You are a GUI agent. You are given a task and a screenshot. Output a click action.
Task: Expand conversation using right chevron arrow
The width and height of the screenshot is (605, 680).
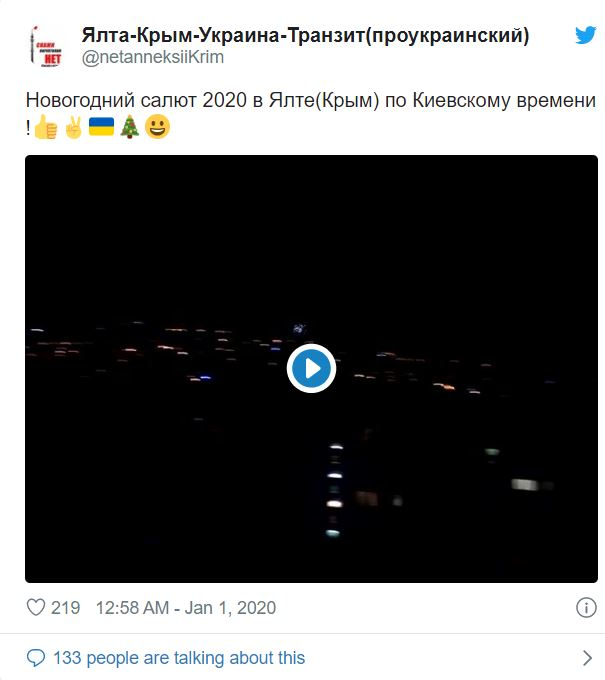[587, 658]
